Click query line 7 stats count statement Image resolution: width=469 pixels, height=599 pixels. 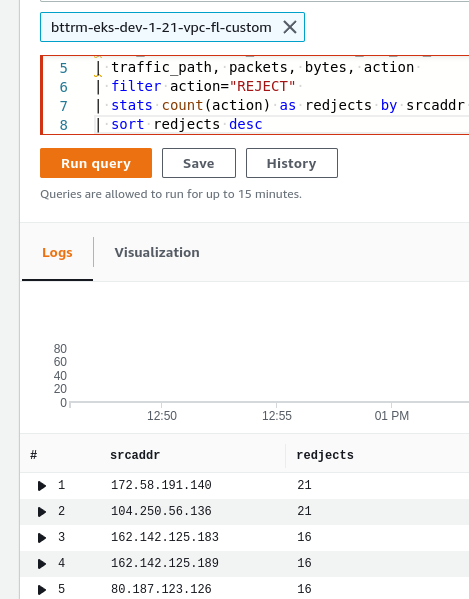click(288, 105)
